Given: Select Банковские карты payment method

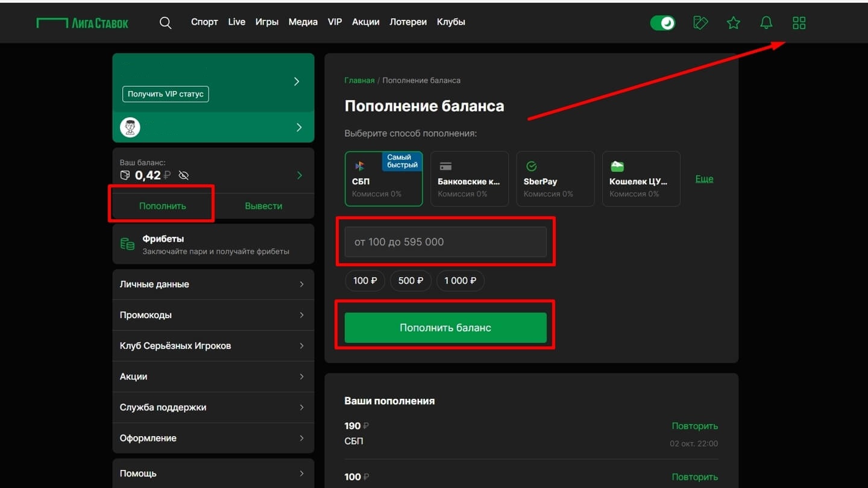Looking at the screenshot, I should tap(470, 179).
